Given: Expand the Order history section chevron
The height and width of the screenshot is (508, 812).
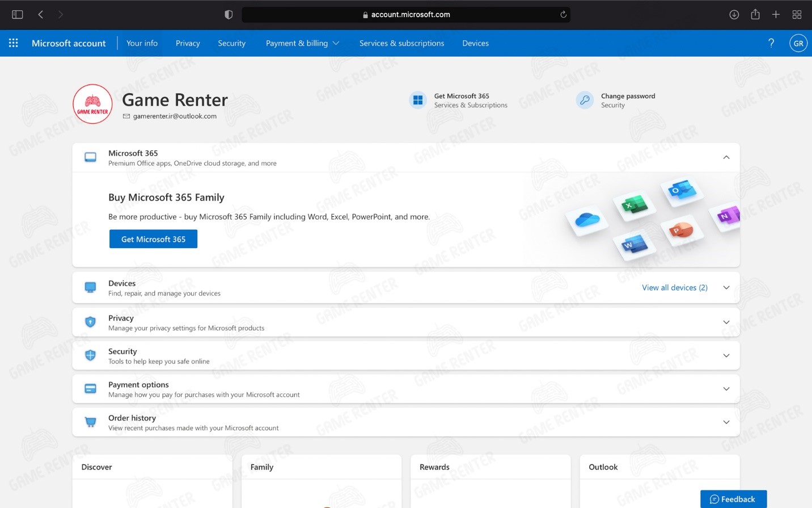Looking at the screenshot, I should click(x=726, y=422).
